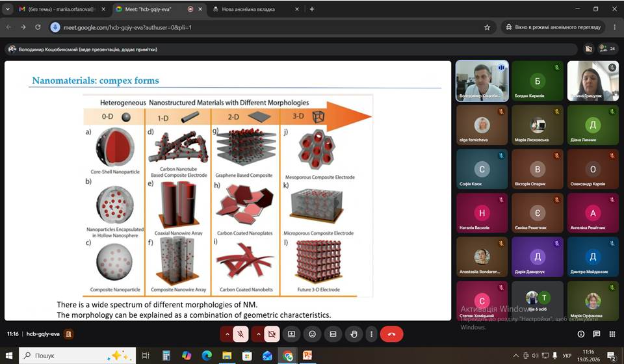
Task: Click the incognito mode indicator button
Action: [x=554, y=27]
